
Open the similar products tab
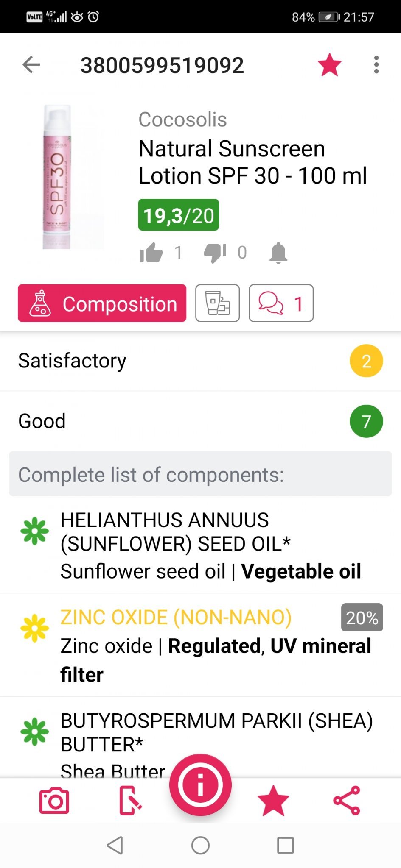tap(217, 303)
